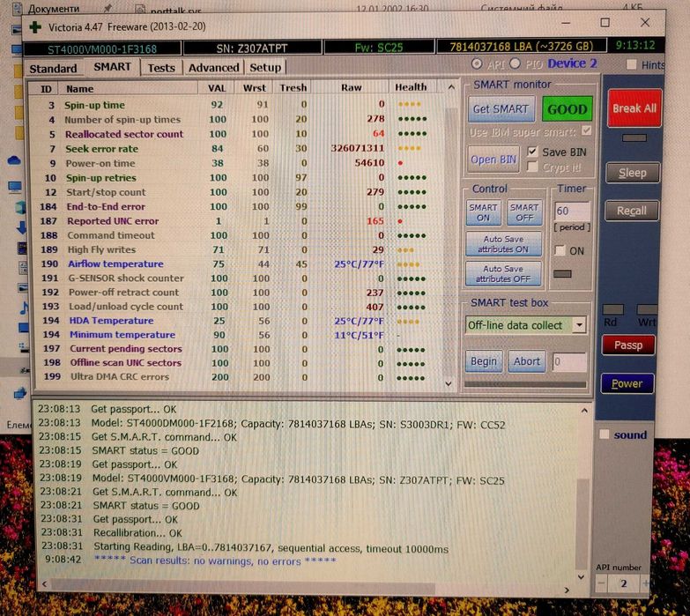Enable the timer ON checkbox

[x=560, y=251]
